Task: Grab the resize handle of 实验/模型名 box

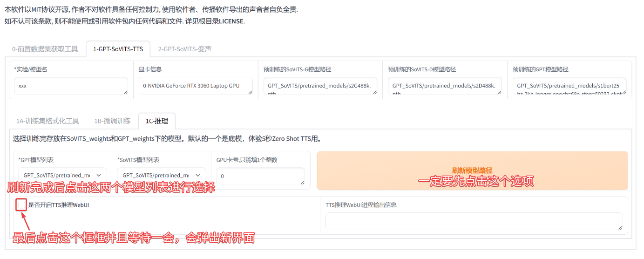Action: click(125, 92)
